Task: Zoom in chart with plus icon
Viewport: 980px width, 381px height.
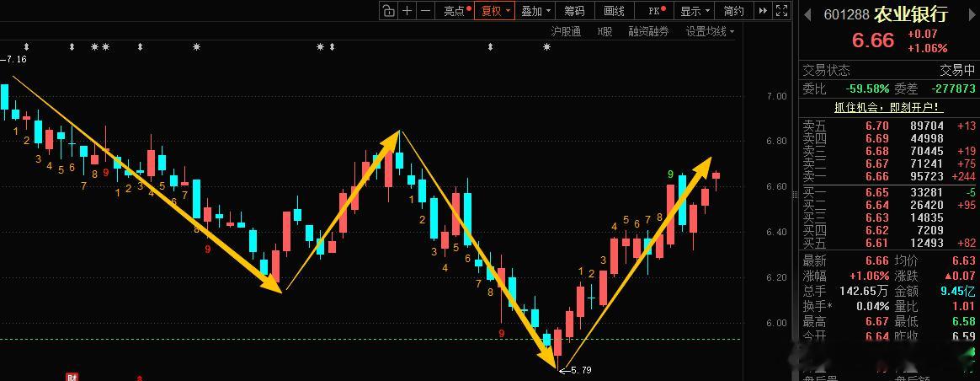Action: (x=407, y=11)
